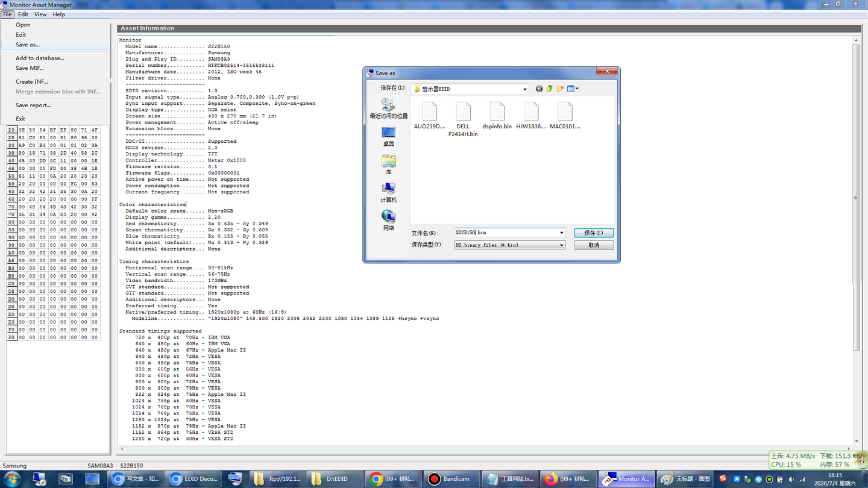Click the network signal tray icon

pos(802,479)
